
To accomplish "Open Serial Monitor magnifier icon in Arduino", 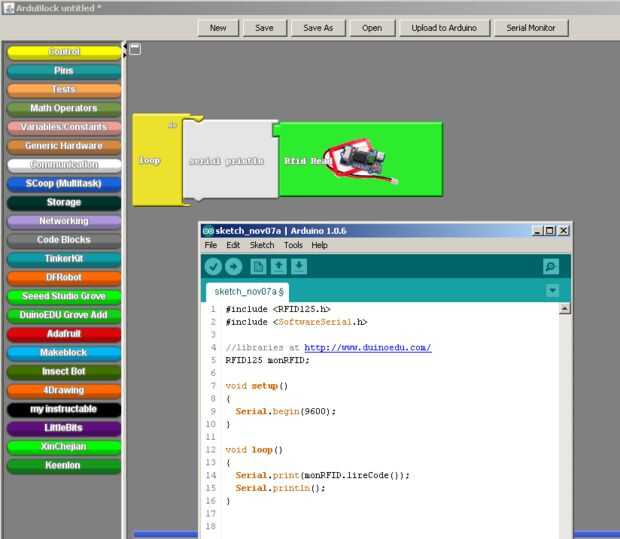I will point(551,266).
